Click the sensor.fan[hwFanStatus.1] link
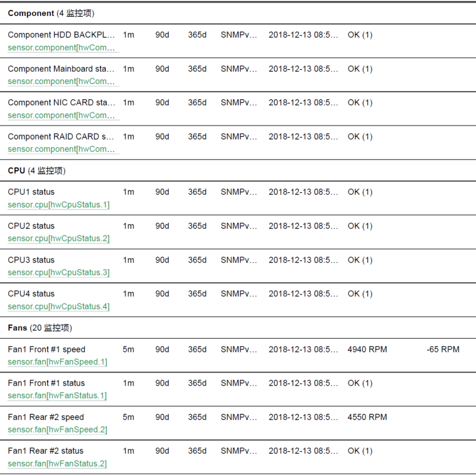Image resolution: width=476 pixels, height=476 pixels. pyautogui.click(x=58, y=395)
